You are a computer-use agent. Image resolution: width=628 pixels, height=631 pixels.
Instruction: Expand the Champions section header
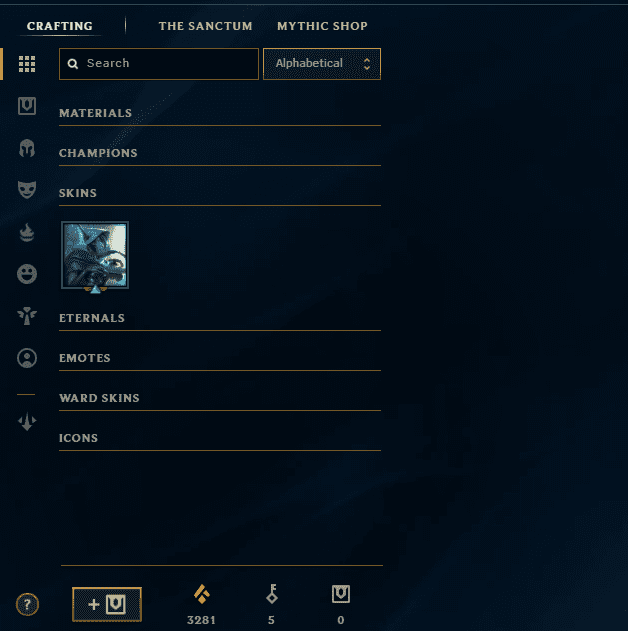point(220,153)
